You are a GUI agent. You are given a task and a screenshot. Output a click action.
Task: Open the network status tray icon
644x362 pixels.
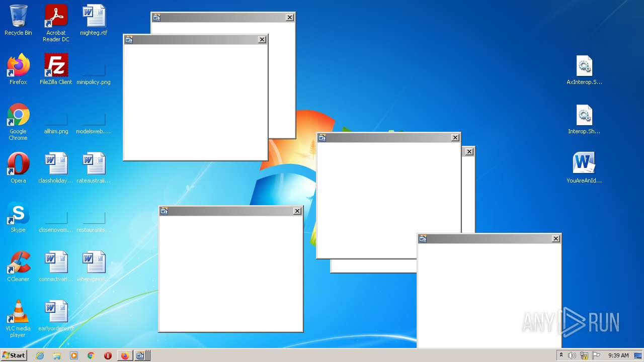(584, 355)
